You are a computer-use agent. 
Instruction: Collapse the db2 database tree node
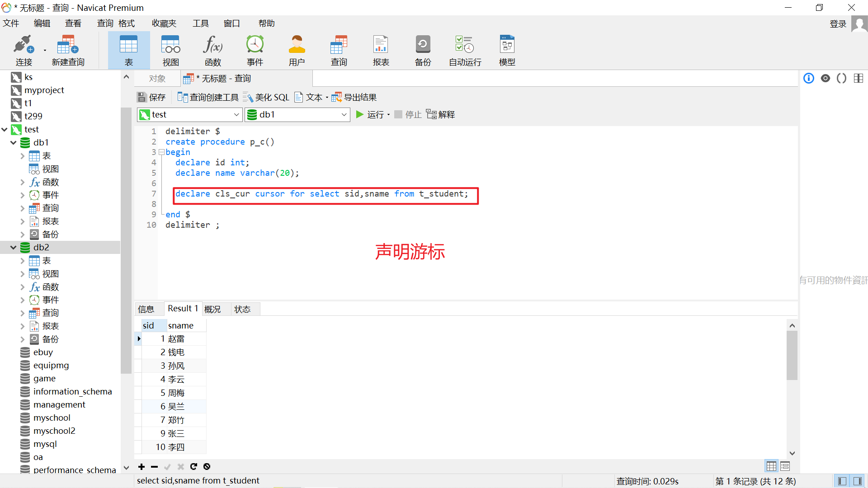(13, 248)
